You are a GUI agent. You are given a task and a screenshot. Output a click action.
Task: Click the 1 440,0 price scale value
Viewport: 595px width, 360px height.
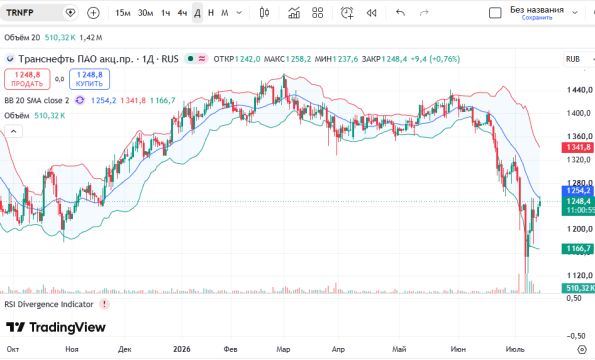pos(579,90)
